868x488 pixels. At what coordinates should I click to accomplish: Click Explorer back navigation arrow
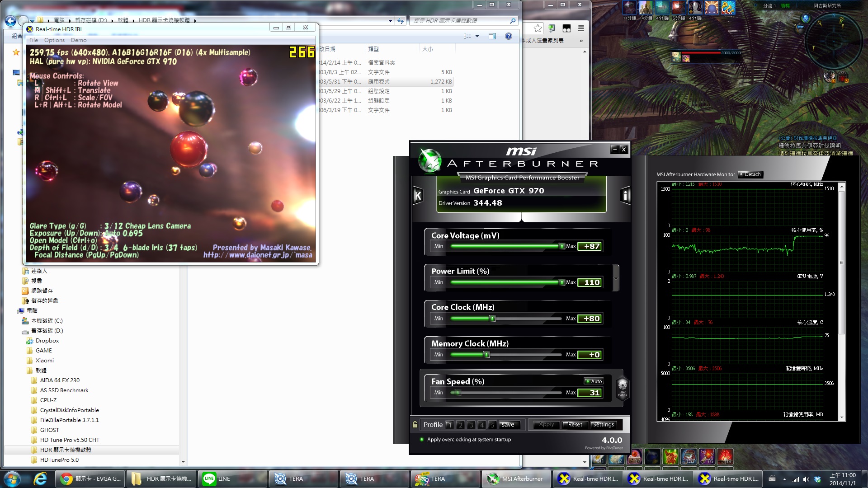(10, 21)
